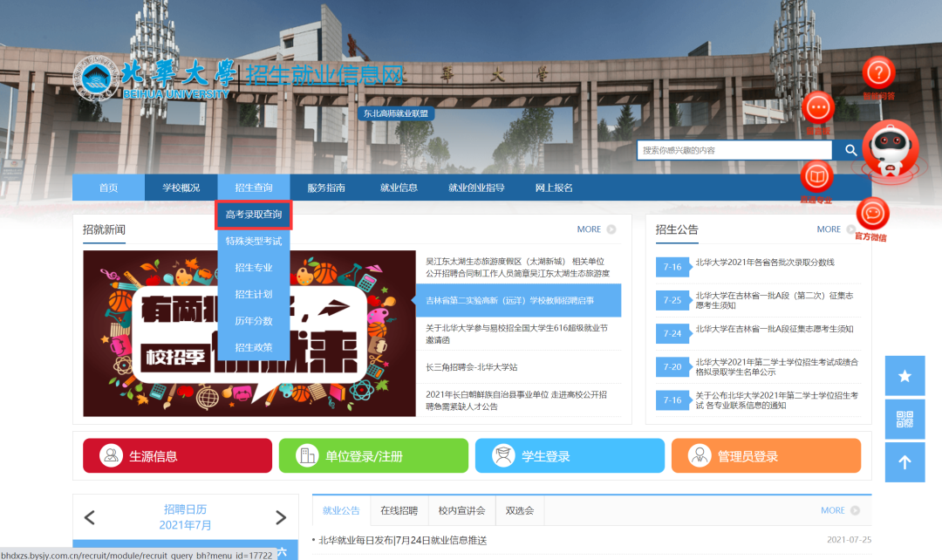Open the 7-24 notice 一批A段征集志愿考生须知
The width and height of the screenshot is (942, 560).
[775, 329]
